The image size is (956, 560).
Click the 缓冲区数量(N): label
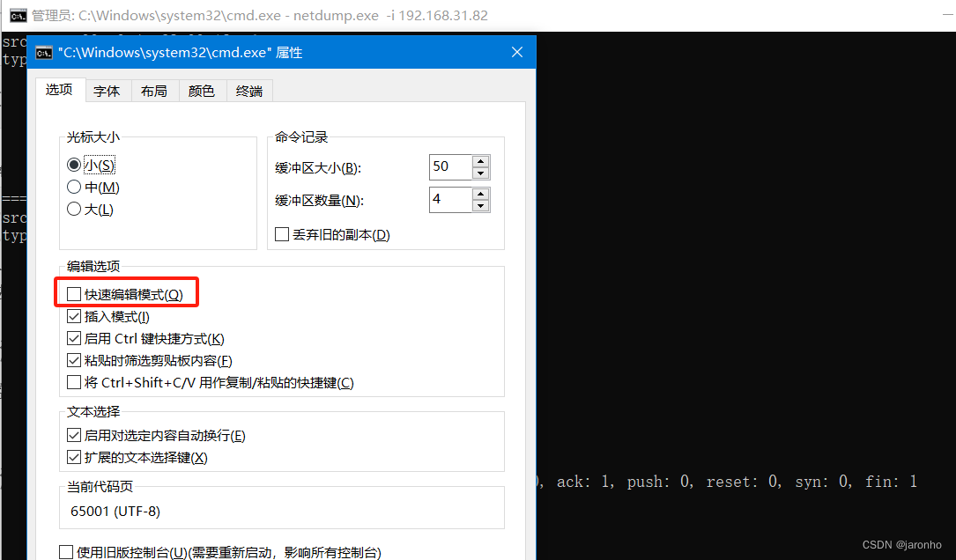click(319, 201)
